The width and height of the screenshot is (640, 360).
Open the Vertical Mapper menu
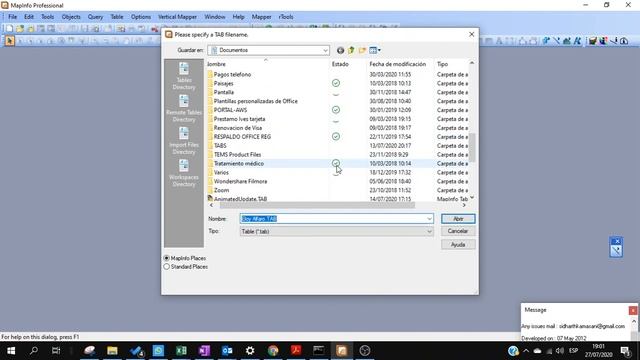point(177,17)
